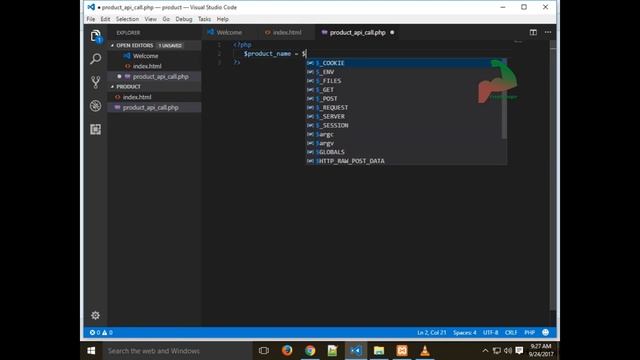Open the Selection menu
Viewport: 640px width, 360px height.
pyautogui.click(x=127, y=19)
